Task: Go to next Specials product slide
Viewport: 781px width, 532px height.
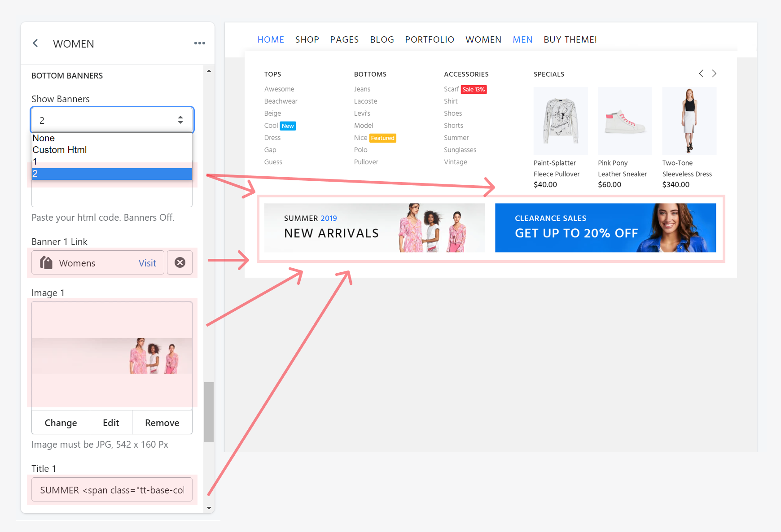Action: pos(714,74)
